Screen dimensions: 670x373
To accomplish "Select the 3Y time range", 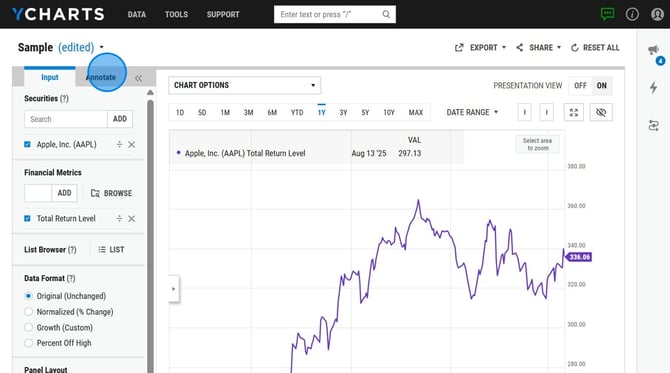I will 343,112.
